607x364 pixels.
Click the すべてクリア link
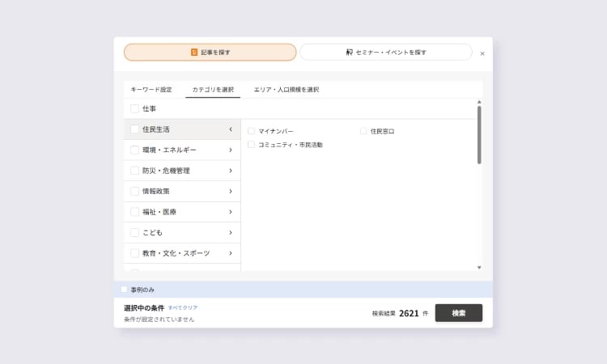tap(183, 308)
